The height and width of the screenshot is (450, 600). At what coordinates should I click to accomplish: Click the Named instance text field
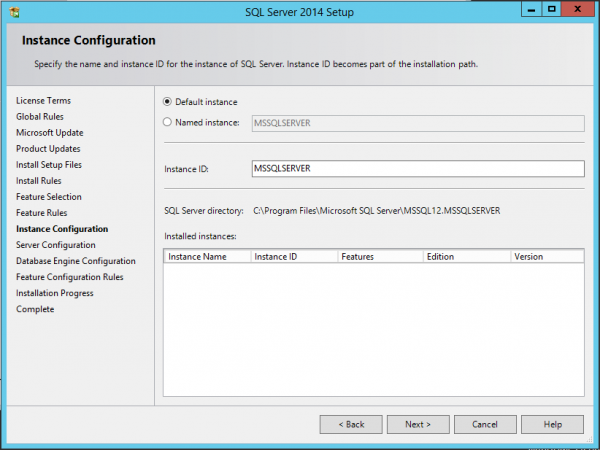point(418,123)
